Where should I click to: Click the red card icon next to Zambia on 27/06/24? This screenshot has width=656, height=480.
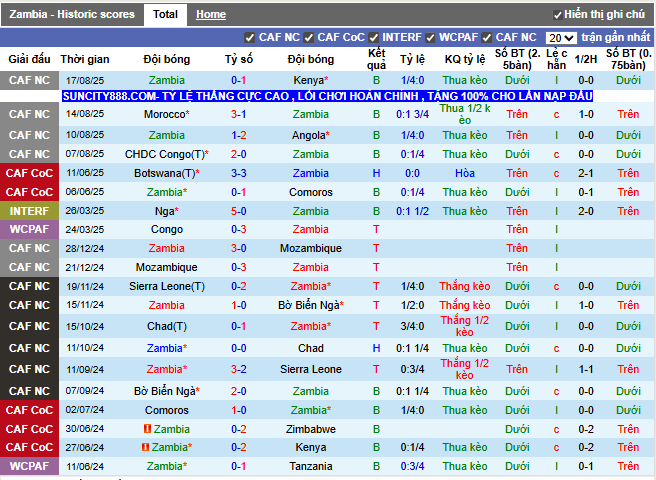(x=145, y=447)
